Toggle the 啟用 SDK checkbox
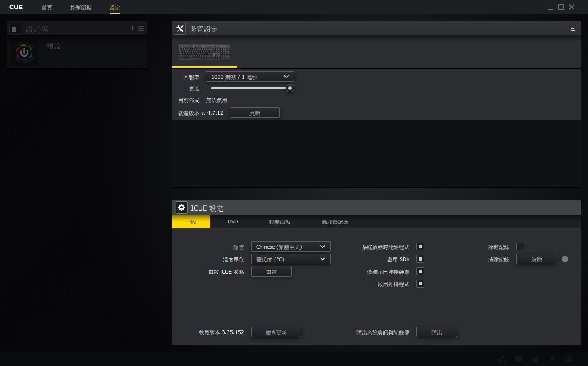Screen dimensions: 588x366 point(420,259)
